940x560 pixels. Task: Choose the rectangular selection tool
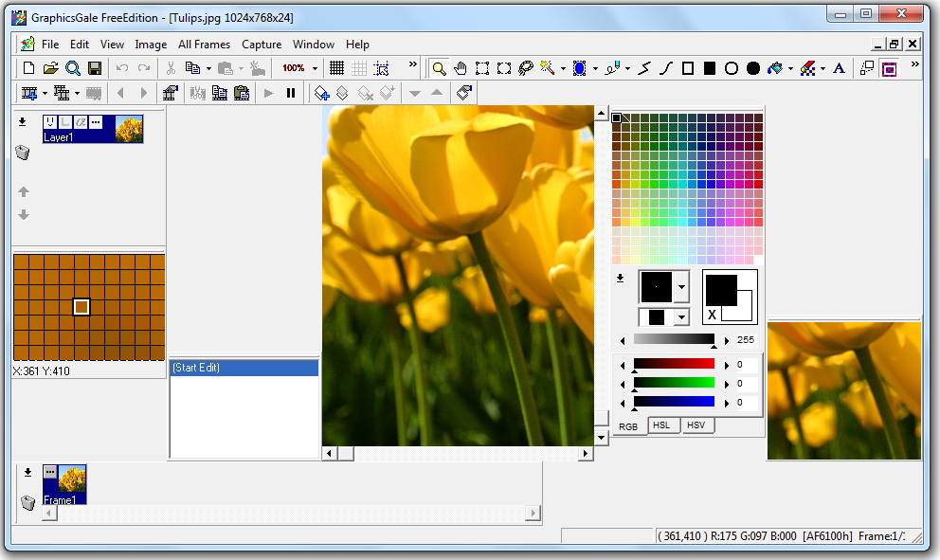tap(482, 68)
